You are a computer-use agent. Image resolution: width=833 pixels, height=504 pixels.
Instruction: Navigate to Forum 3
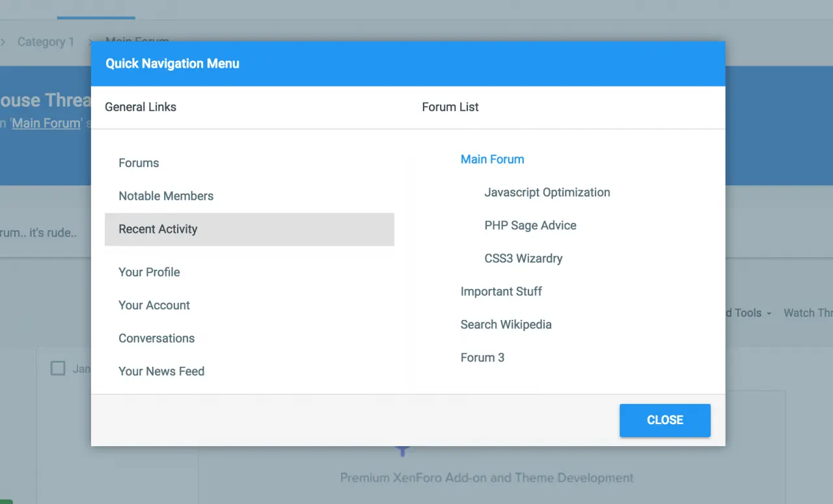[x=482, y=358]
